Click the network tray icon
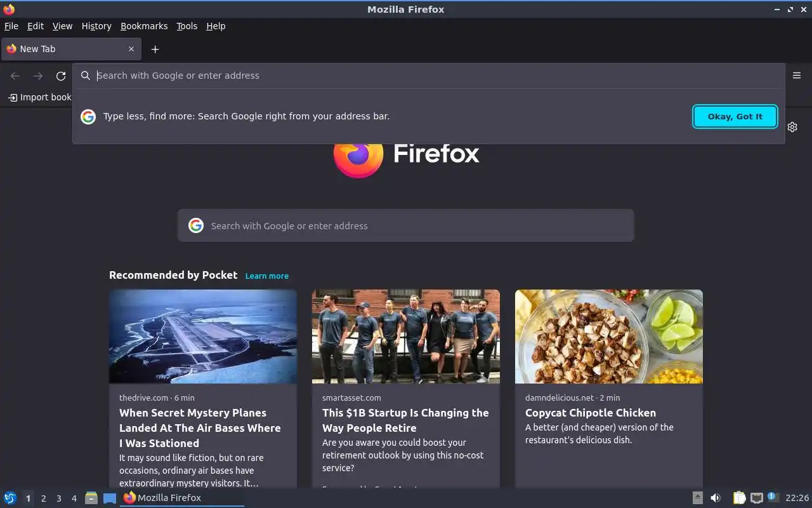Screen dimensions: 812x508 click(756, 498)
